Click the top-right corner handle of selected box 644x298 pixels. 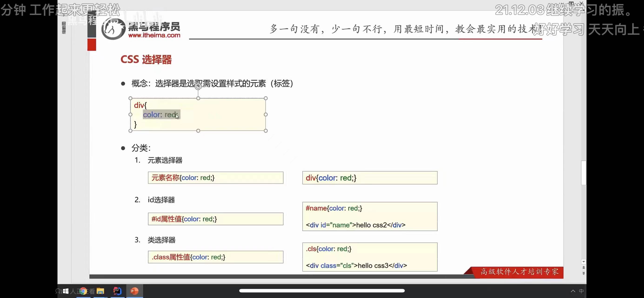pyautogui.click(x=266, y=98)
